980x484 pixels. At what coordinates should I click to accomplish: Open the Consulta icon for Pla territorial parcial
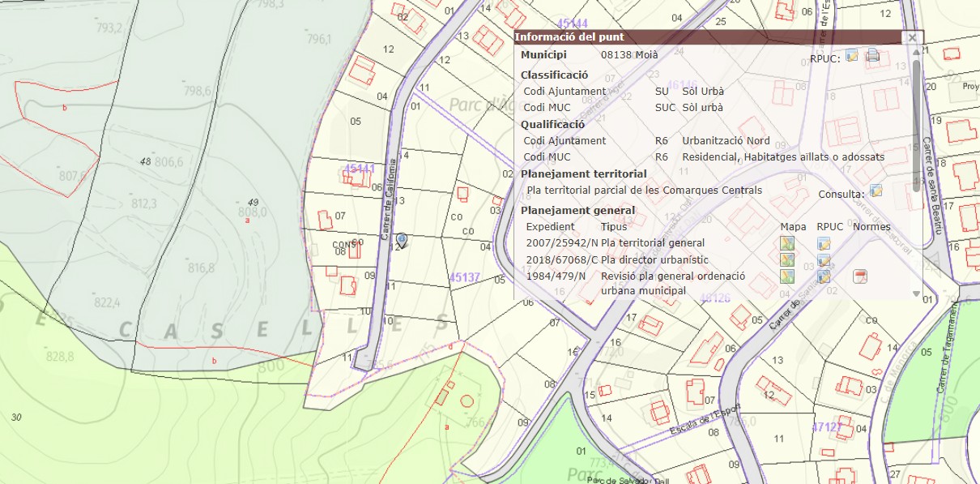click(x=876, y=191)
